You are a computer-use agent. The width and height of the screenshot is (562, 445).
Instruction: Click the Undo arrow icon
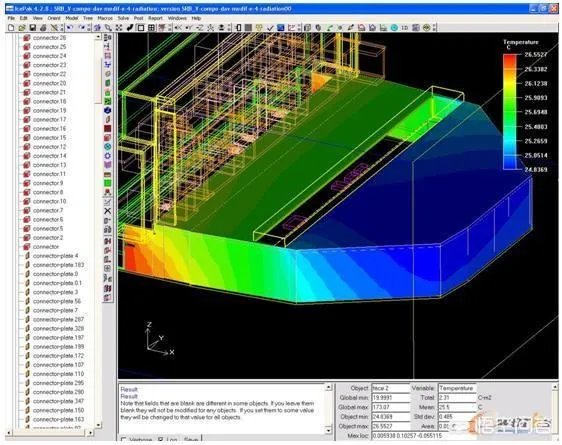point(70,28)
